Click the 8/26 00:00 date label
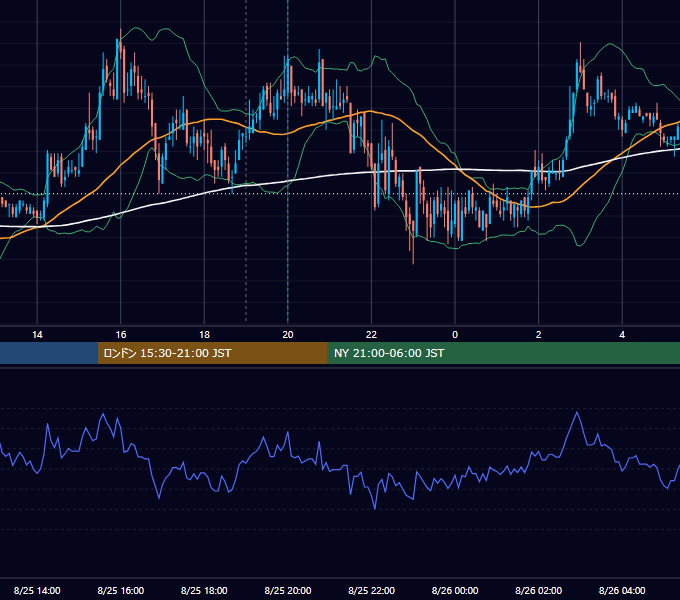This screenshot has height=600, width=680. (x=455, y=590)
